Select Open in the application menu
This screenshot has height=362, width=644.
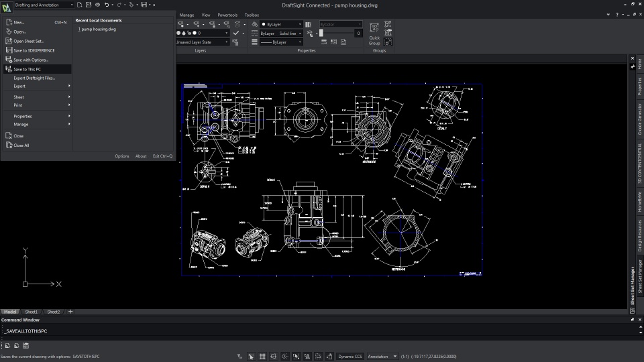[x=38, y=32]
